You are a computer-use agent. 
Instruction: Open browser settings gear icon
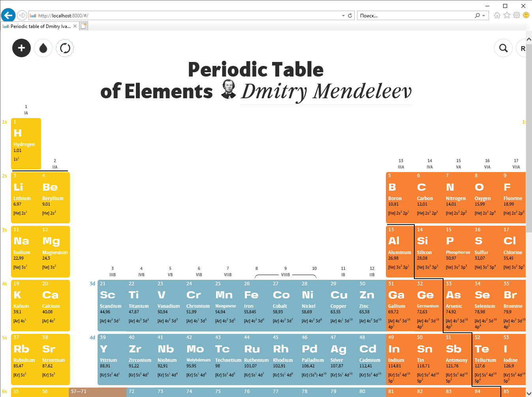(517, 15)
